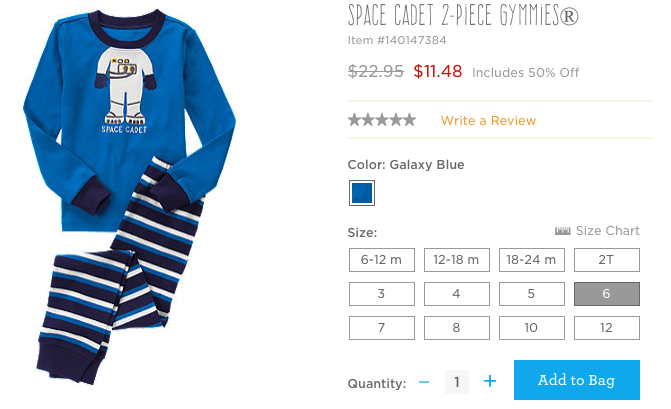Decrease quantity with the minus icon
The width and height of the screenshot is (671, 409).
click(424, 381)
